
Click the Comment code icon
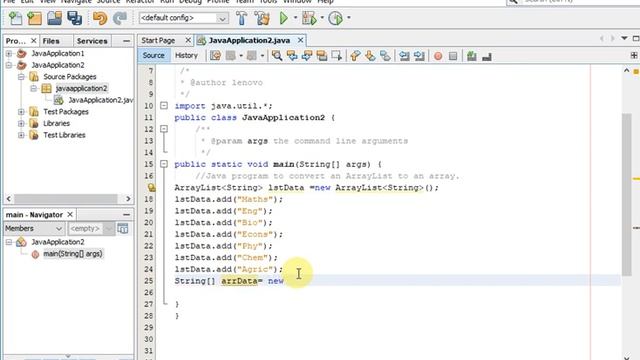click(x=471, y=56)
